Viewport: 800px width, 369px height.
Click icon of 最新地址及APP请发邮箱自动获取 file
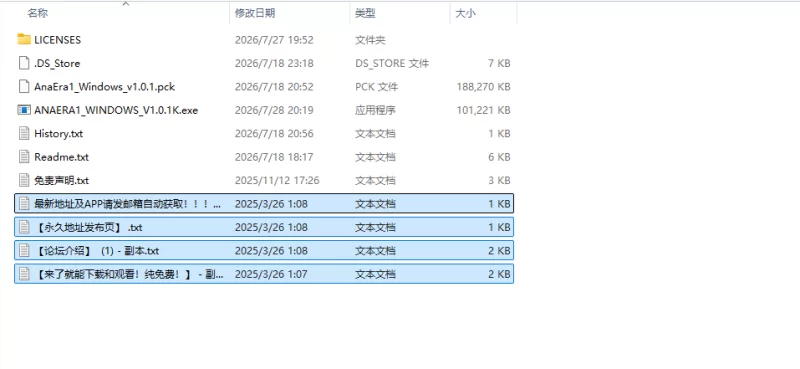(x=24, y=204)
